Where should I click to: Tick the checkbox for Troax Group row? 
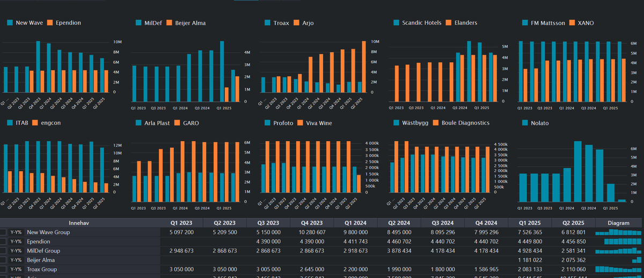coord(3,269)
